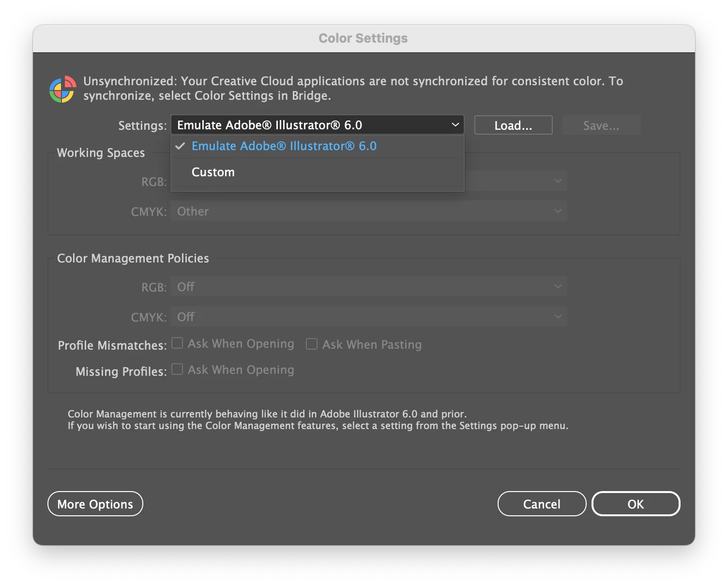Click the Working Spaces section label
Image resolution: width=728 pixels, height=586 pixels.
[101, 153]
